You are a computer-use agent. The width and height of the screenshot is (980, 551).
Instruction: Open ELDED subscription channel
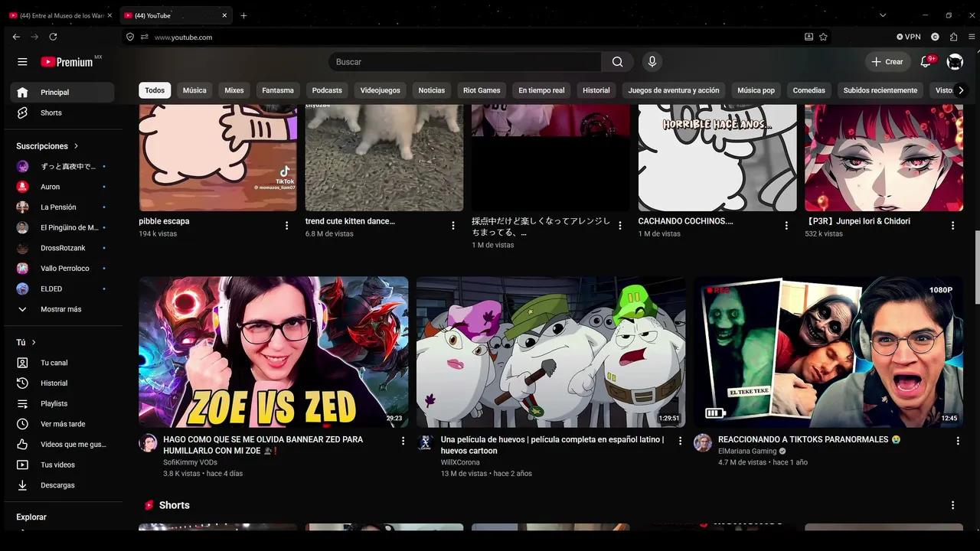pyautogui.click(x=62, y=289)
